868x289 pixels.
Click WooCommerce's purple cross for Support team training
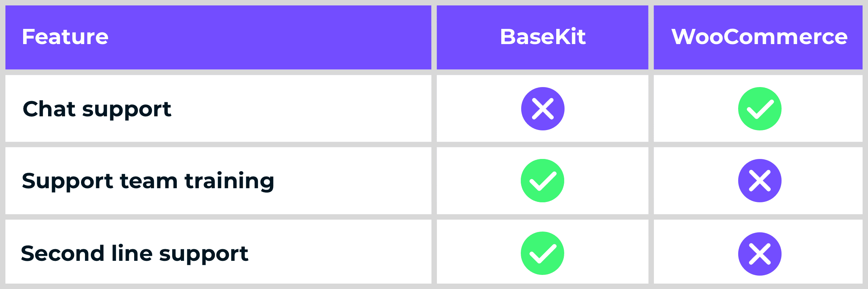click(x=759, y=181)
